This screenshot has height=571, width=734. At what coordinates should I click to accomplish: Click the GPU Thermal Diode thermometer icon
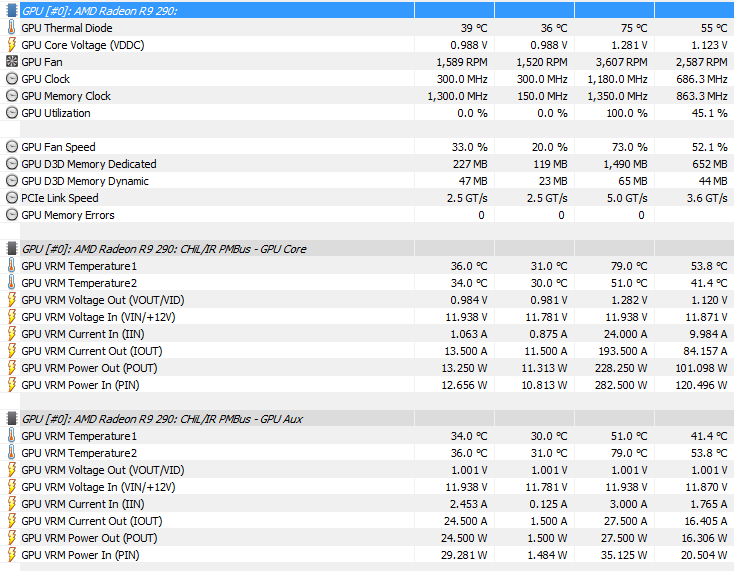[x=12, y=28]
